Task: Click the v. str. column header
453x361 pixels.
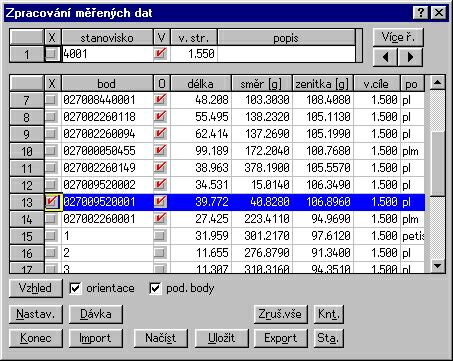Action: (194, 38)
